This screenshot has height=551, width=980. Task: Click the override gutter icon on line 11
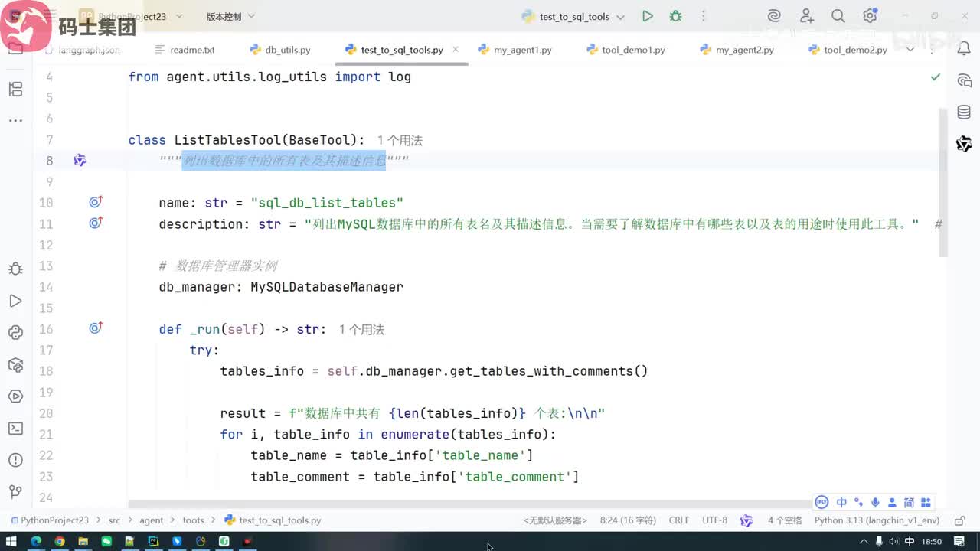point(96,223)
